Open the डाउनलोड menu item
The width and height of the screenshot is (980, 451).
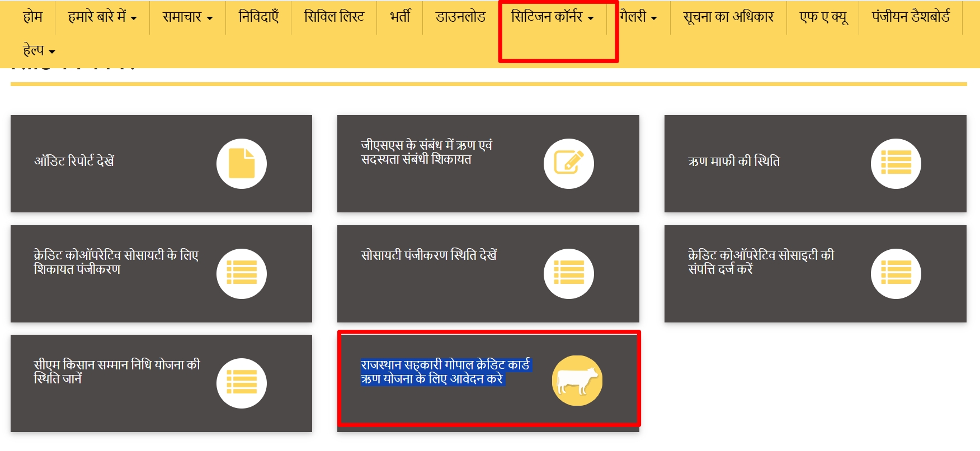(x=460, y=17)
